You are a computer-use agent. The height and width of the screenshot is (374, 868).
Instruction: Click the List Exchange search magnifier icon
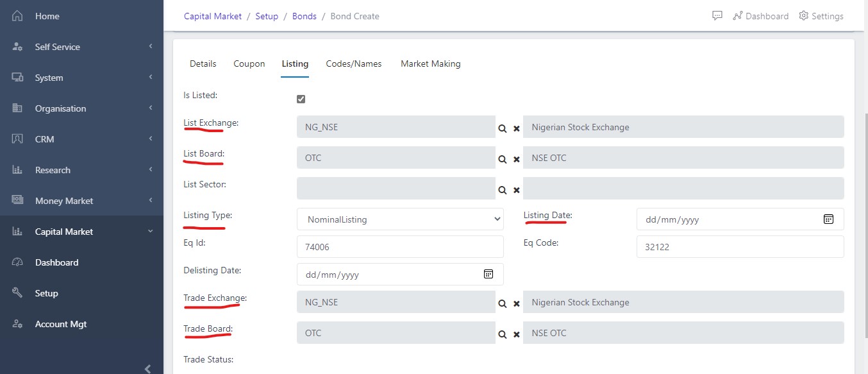coord(503,128)
